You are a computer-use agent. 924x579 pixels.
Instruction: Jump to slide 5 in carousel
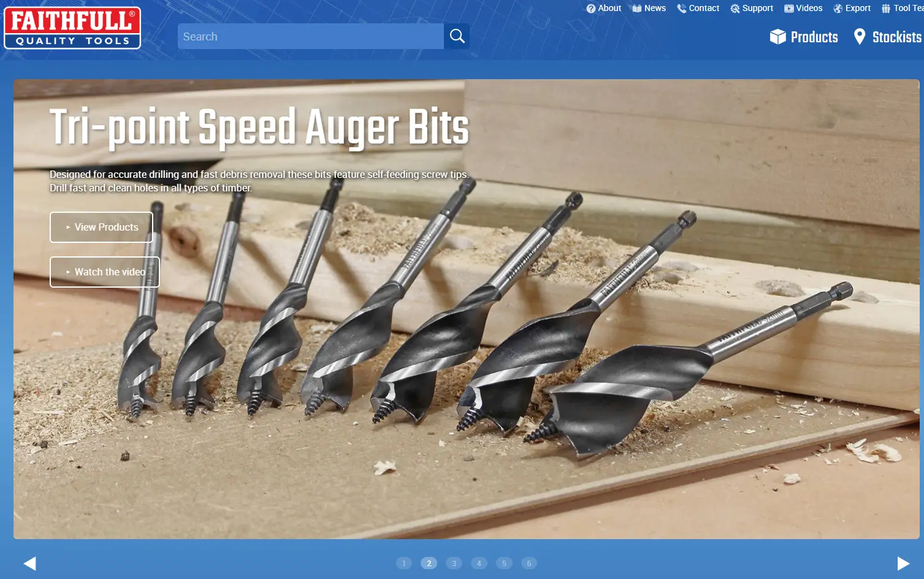click(x=504, y=563)
